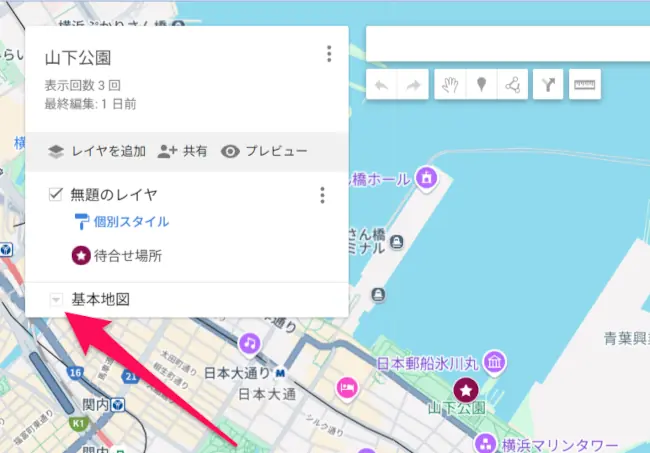
Task: Click the star icon for 待合せ場所
Action: point(81,256)
